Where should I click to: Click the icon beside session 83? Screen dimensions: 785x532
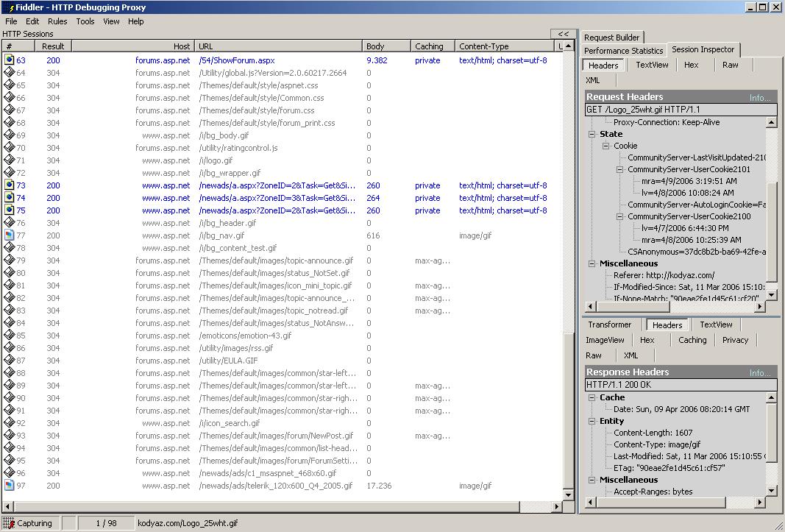pyautogui.click(x=9, y=310)
